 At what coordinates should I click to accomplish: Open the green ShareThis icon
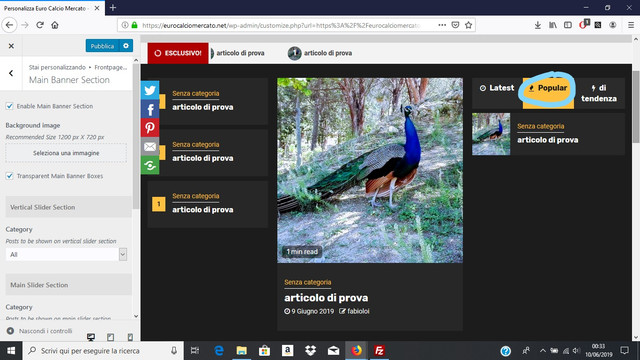coord(150,165)
